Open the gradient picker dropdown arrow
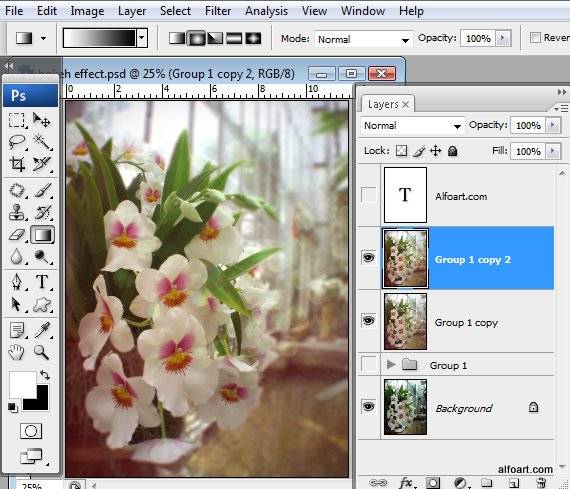This screenshot has height=489, width=570. pyautogui.click(x=142, y=38)
